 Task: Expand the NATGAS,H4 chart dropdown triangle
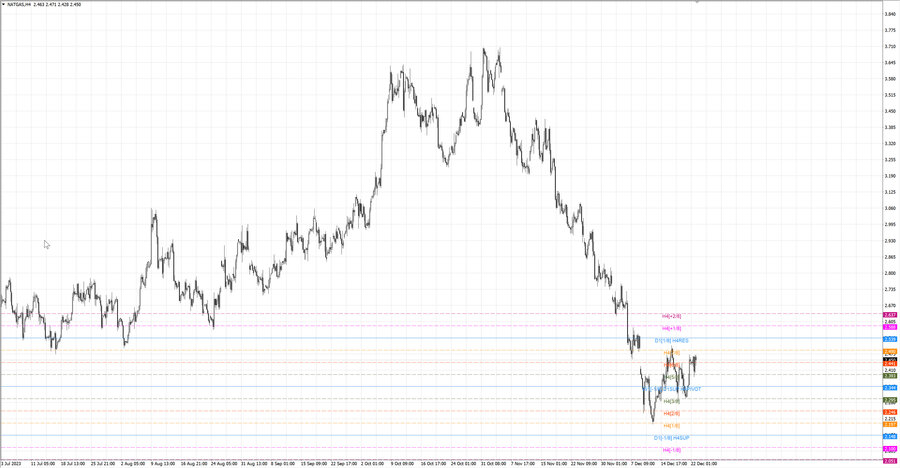point(3,5)
